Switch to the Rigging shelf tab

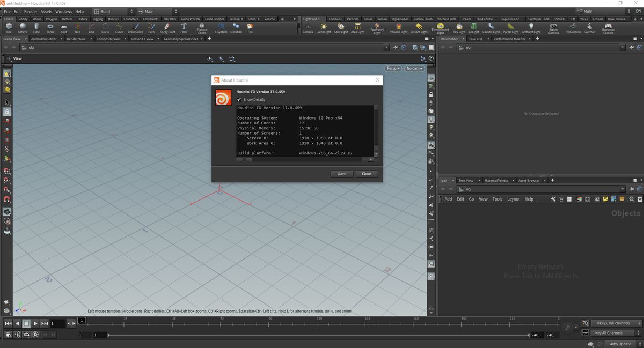tap(97, 18)
